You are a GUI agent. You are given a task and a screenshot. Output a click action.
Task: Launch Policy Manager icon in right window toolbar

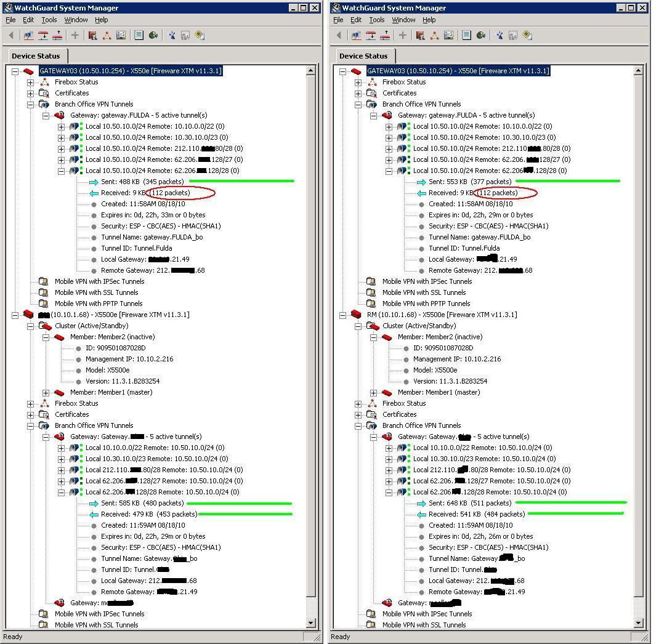point(420,35)
